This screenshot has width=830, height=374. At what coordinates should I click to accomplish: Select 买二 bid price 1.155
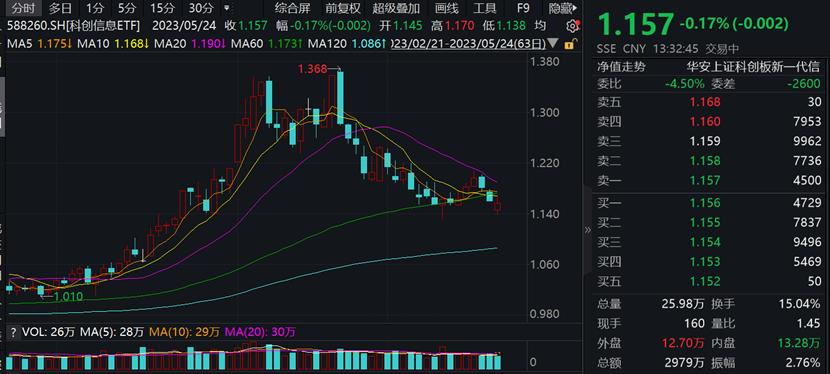[705, 223]
